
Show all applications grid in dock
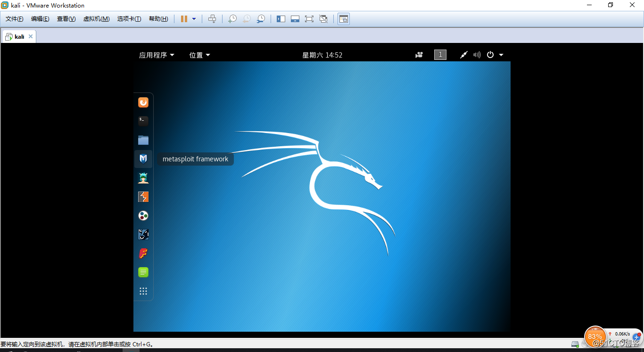pos(143,291)
